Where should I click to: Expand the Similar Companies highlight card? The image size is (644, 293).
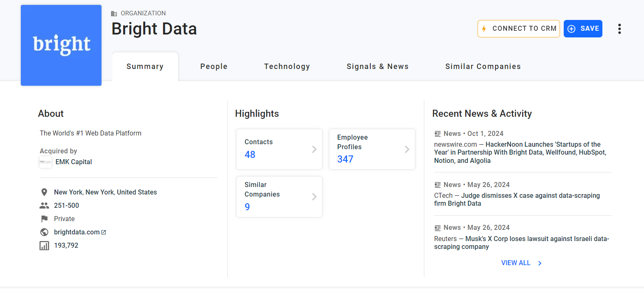(x=279, y=197)
